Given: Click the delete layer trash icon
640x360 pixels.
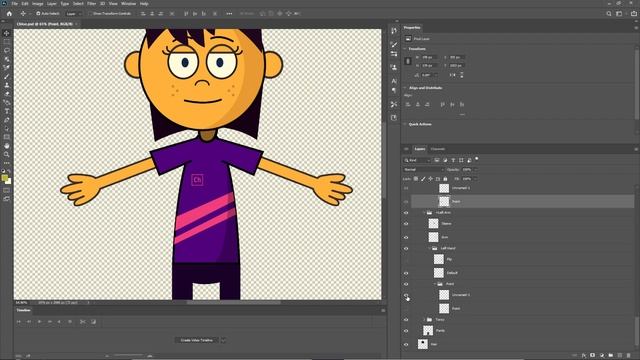Looking at the screenshot, I should click(629, 356).
